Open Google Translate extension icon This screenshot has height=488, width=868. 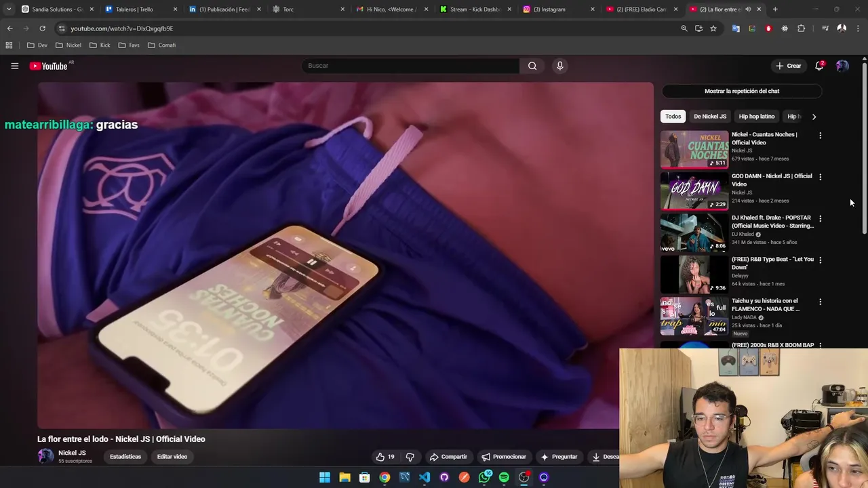point(736,28)
